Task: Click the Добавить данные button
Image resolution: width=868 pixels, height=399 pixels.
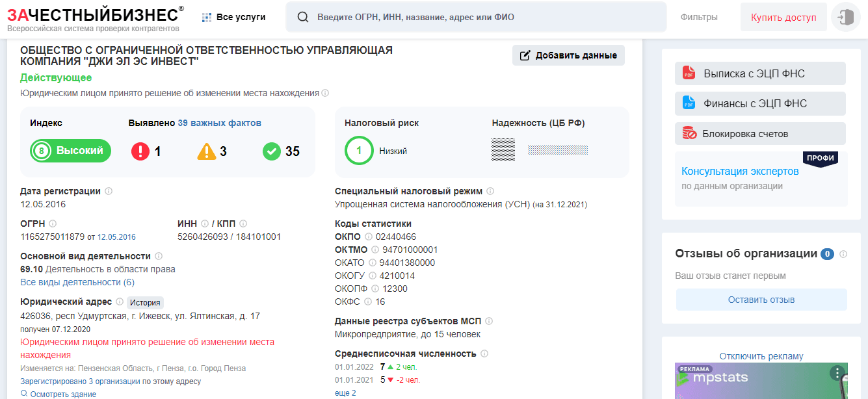Action: (568, 55)
